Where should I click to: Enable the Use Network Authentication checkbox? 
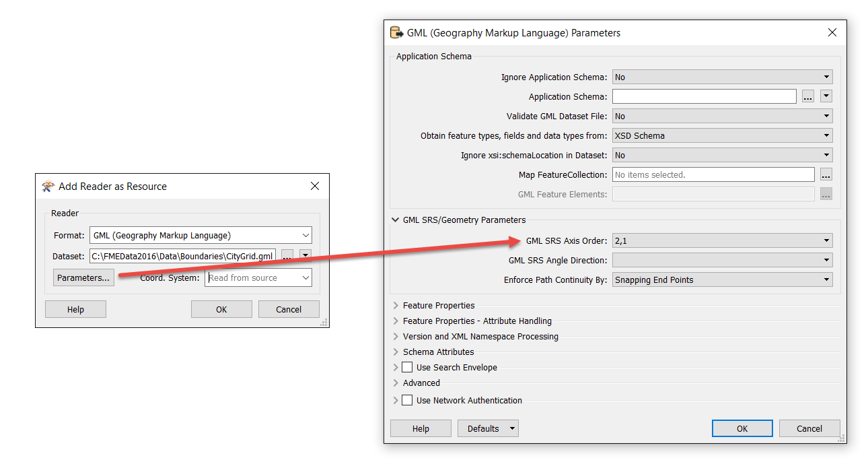pyautogui.click(x=407, y=400)
